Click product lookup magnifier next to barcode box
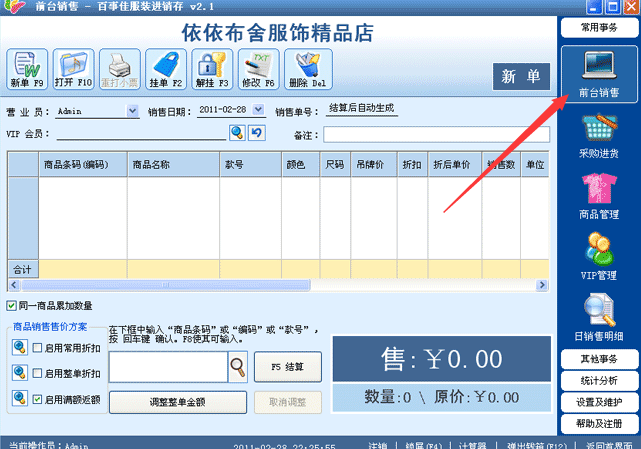 238,367
